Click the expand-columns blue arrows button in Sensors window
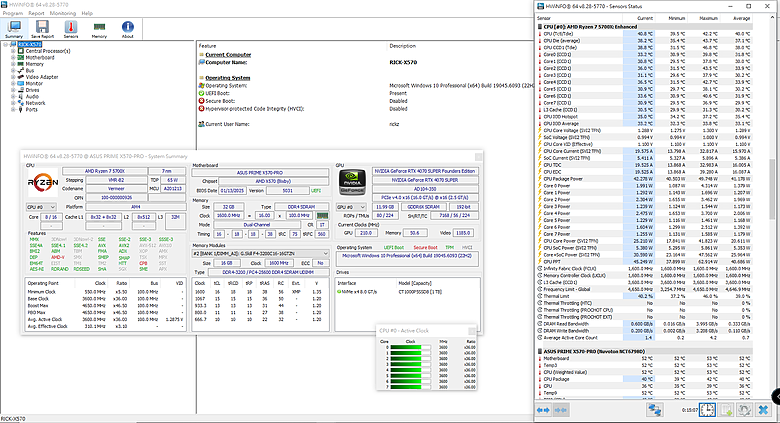The width and height of the screenshot is (780, 423). pos(543,410)
